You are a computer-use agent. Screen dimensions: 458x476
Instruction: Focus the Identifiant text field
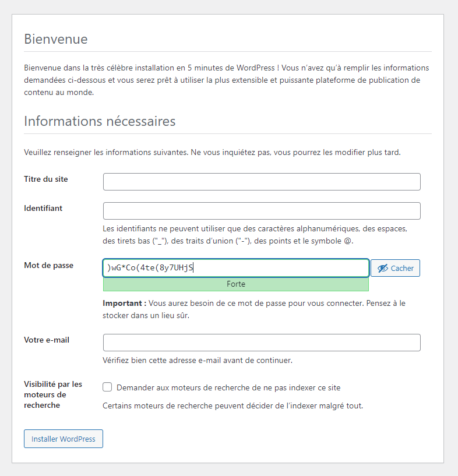pos(262,211)
